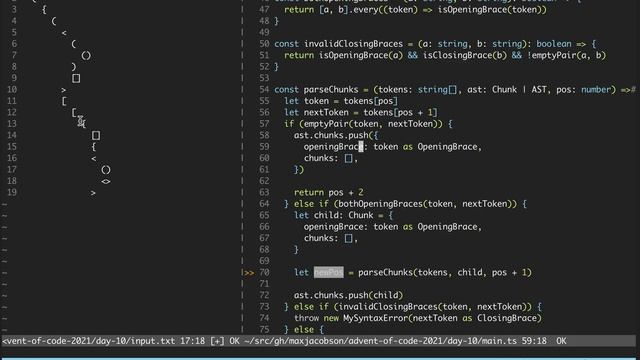Click the '{' on input.txt line 15
Viewport: 640px width, 360px height.
click(x=93, y=147)
